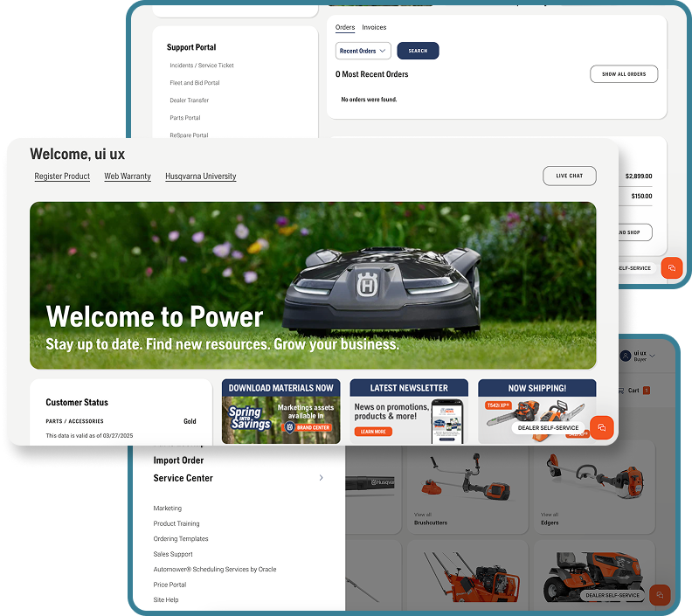Image resolution: width=692 pixels, height=616 pixels.
Task: Open the Ordering Templates menu item
Action: click(x=181, y=539)
